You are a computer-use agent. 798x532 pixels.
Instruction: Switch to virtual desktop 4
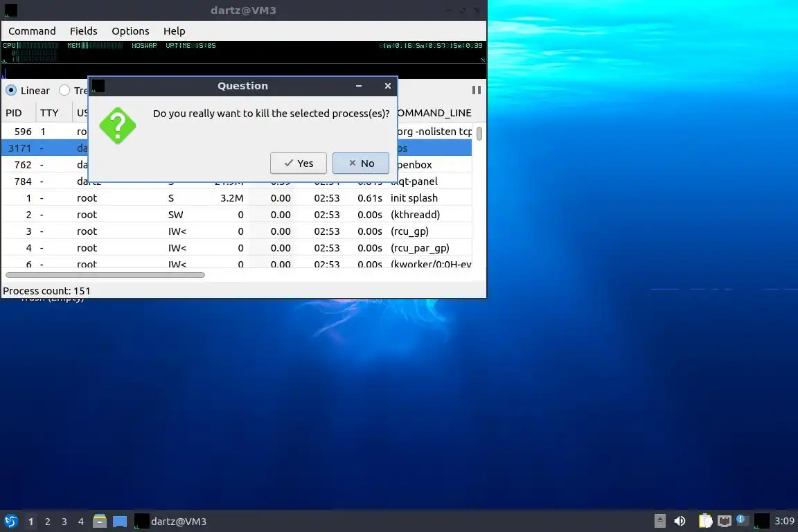80,522
